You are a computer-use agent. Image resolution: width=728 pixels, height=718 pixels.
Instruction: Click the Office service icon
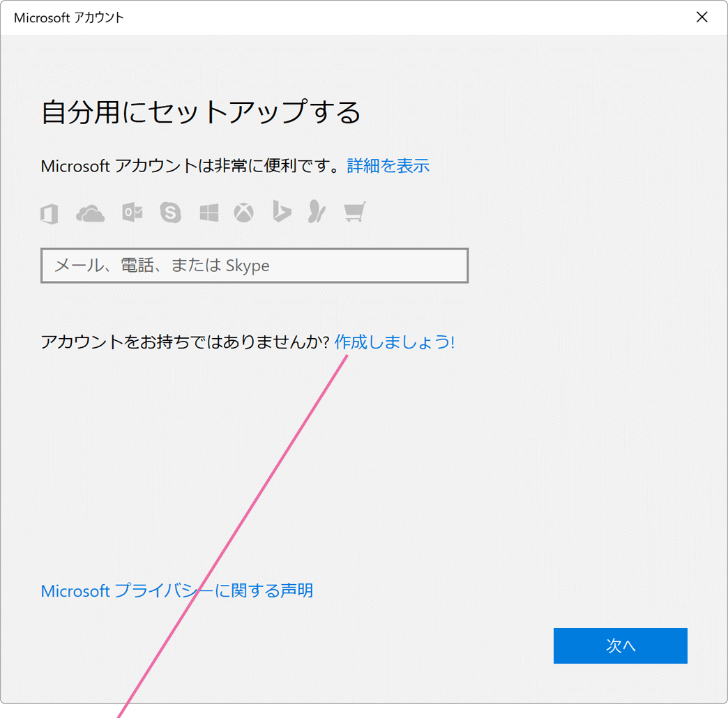pyautogui.click(x=50, y=213)
